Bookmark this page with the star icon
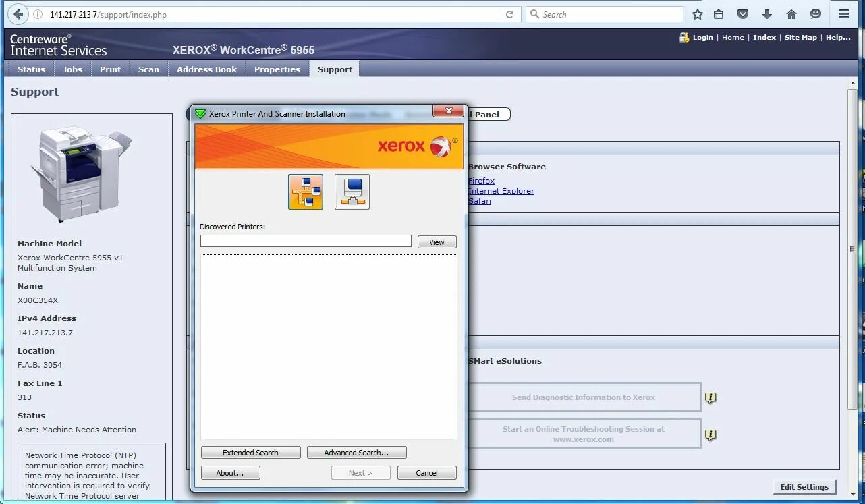 point(698,14)
